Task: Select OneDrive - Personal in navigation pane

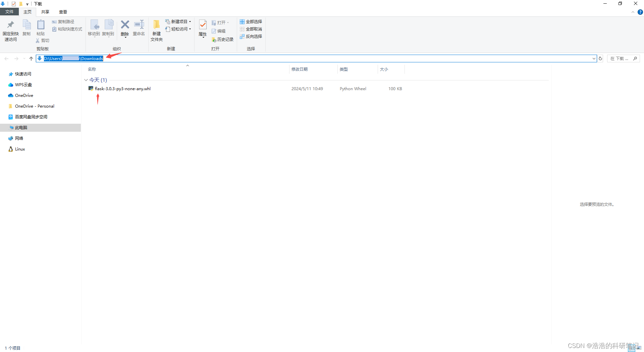Action: point(35,106)
